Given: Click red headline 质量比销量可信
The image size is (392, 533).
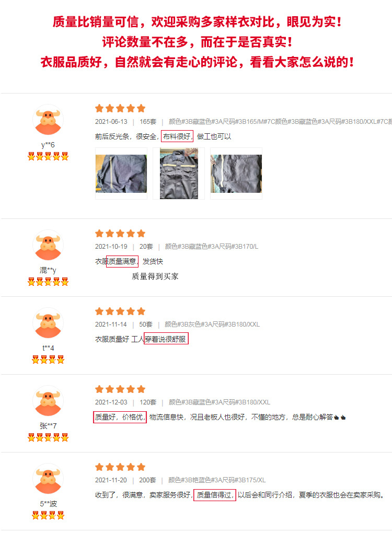Looking at the screenshot, I should pos(96,22).
